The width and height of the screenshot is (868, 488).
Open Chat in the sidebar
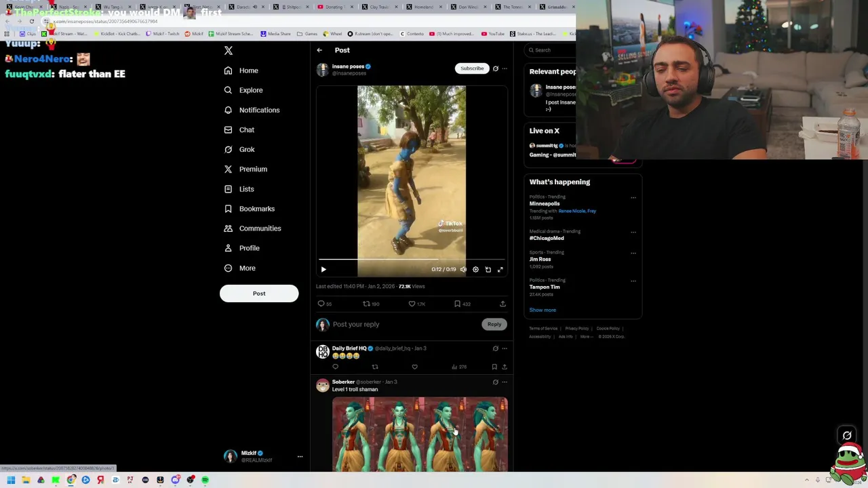239,129
